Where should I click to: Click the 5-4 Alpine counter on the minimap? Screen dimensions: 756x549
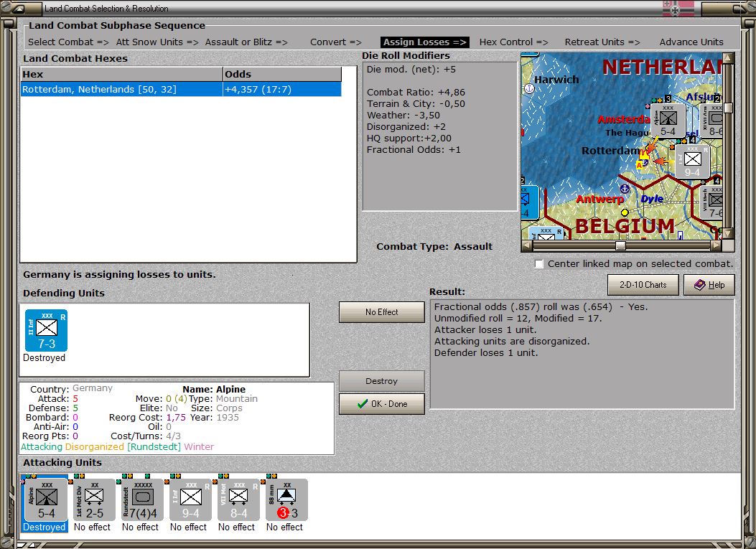668,121
